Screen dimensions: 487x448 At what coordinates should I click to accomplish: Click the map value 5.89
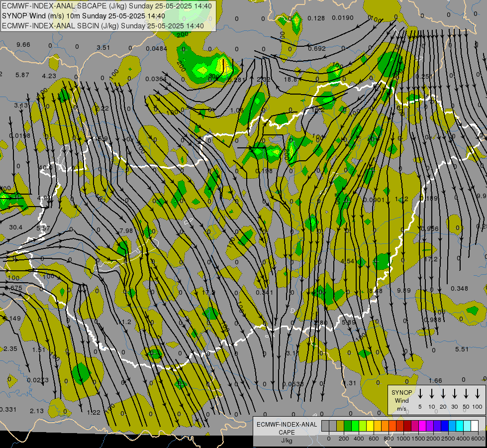click(x=349, y=323)
